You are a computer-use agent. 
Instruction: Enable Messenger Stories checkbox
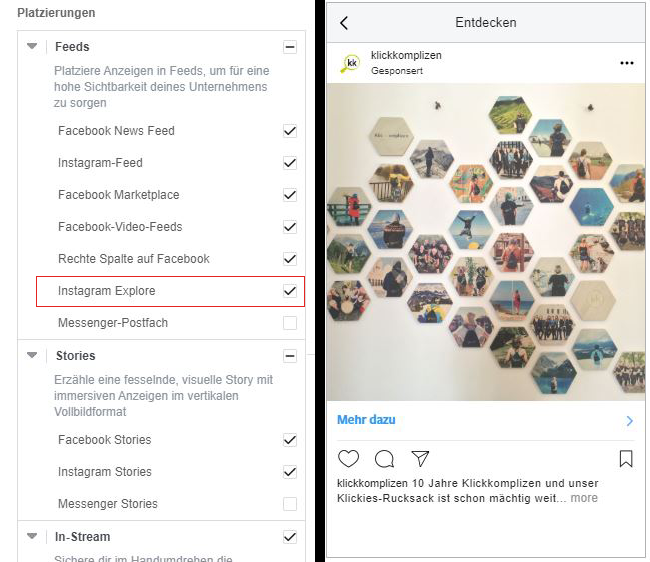click(290, 504)
